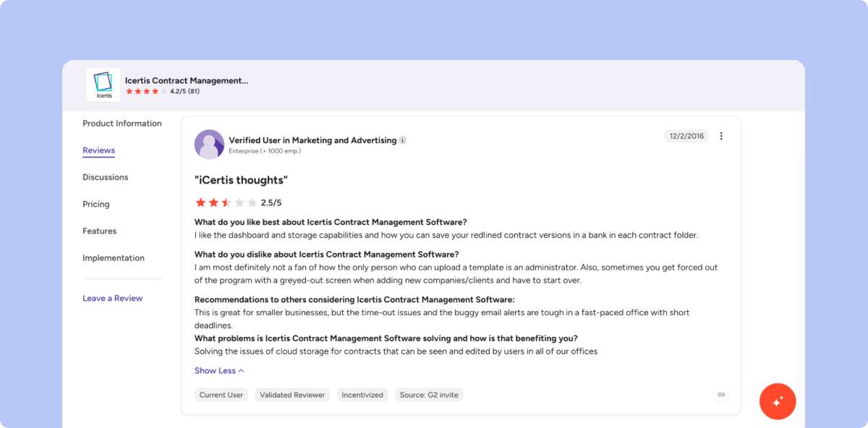Open the three-dot review options menu

pyautogui.click(x=720, y=136)
